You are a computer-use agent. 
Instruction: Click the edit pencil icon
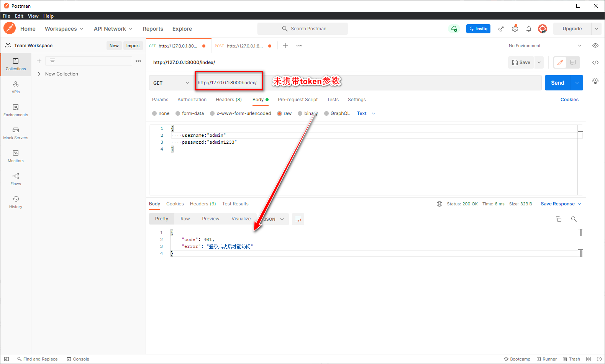(560, 62)
